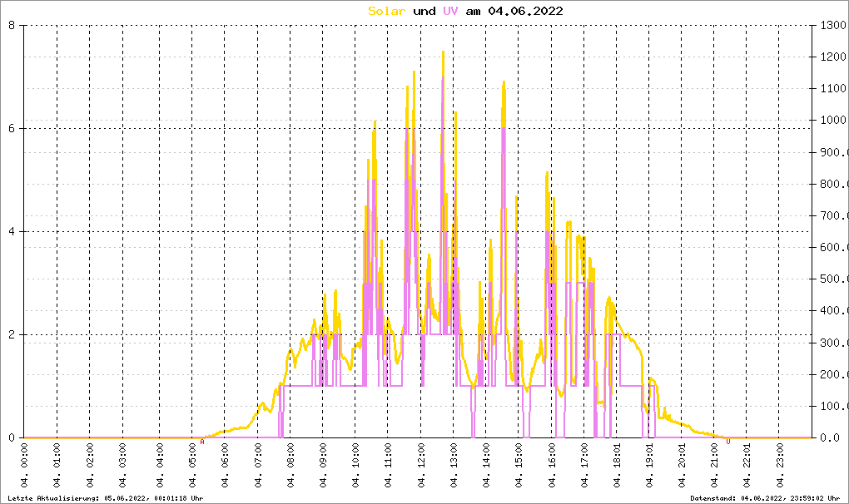Click the red sunrise marker 'A' on axis

click(x=202, y=442)
